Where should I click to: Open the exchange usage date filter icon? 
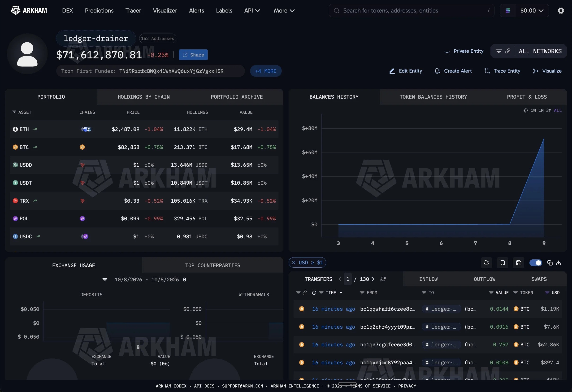point(105,280)
